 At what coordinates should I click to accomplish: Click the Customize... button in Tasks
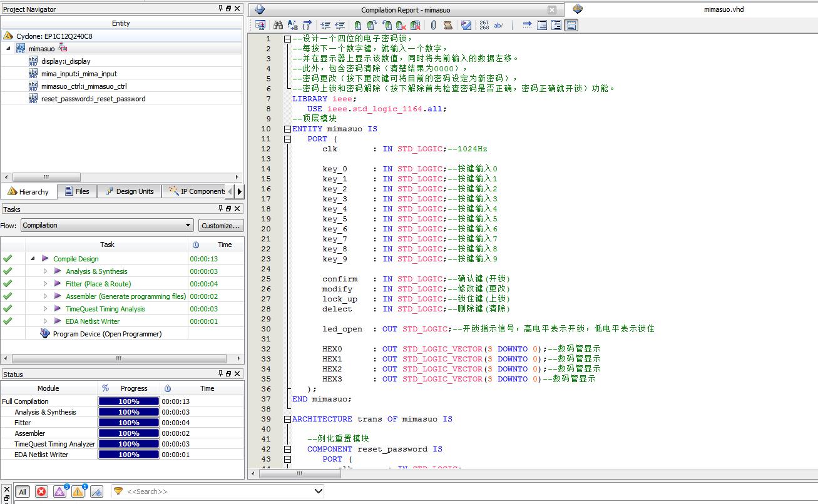pyautogui.click(x=221, y=225)
